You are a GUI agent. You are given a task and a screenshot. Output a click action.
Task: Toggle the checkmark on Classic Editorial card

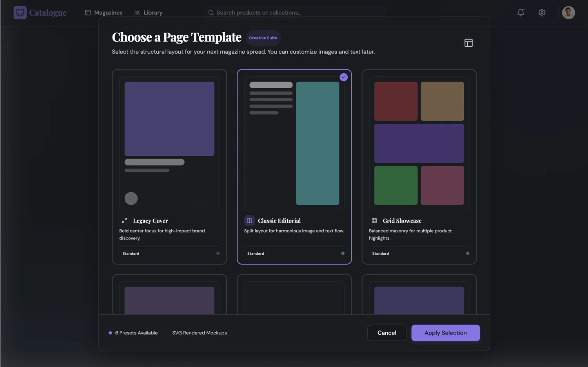click(344, 77)
